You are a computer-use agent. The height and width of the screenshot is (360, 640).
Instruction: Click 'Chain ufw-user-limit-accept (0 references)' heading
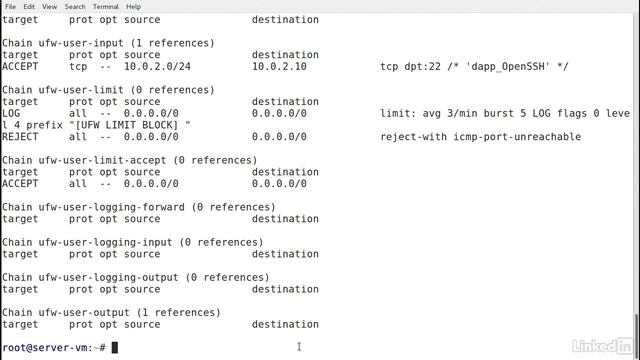point(129,160)
